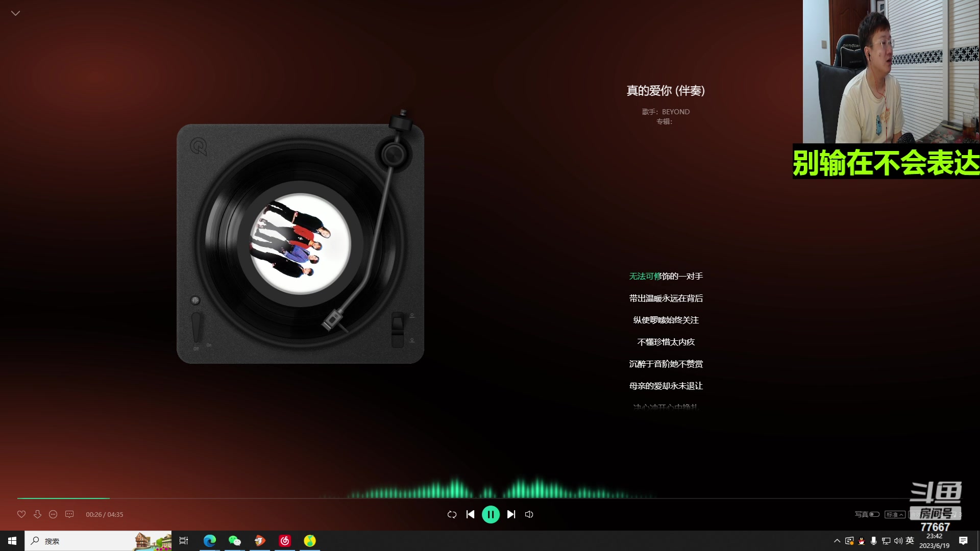Open the song comments icon

pyautogui.click(x=69, y=514)
